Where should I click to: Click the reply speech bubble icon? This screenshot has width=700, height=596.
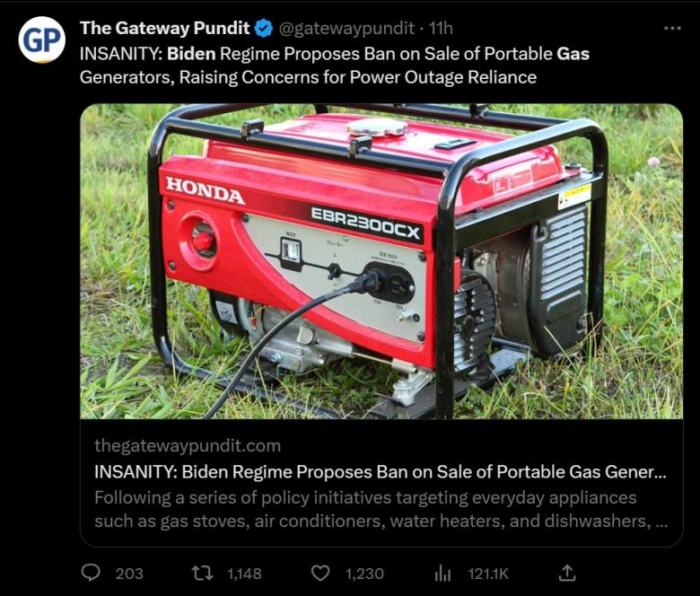point(91,573)
